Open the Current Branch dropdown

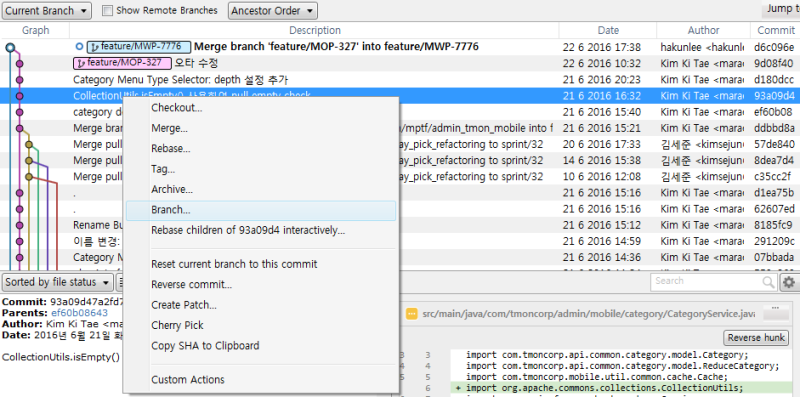47,10
